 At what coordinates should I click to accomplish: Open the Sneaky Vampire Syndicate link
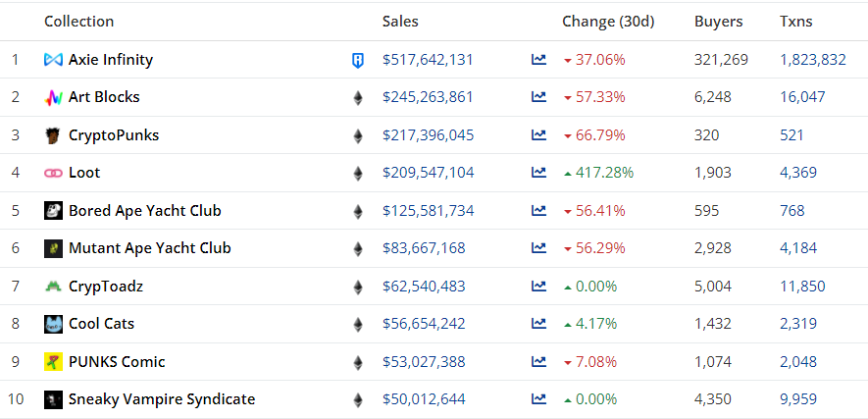click(x=161, y=399)
